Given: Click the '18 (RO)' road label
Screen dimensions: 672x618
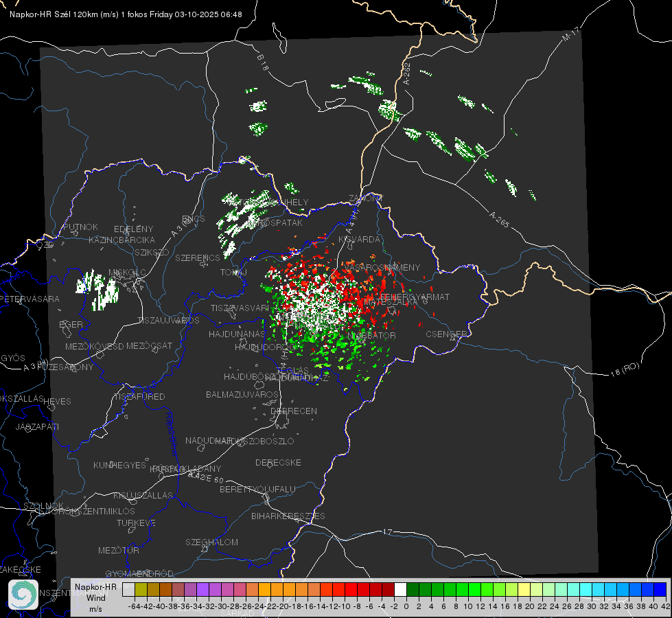Looking at the screenshot, I should [625, 369].
